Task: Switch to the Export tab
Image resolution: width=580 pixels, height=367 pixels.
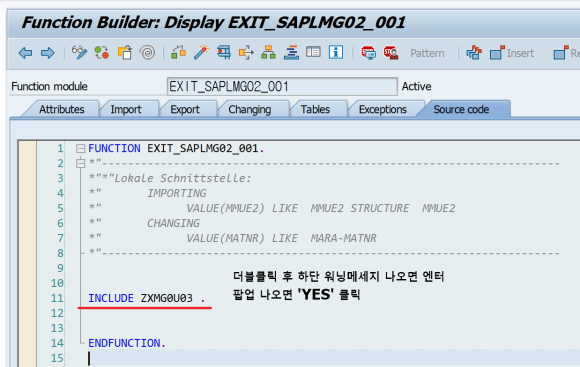Action: point(185,110)
